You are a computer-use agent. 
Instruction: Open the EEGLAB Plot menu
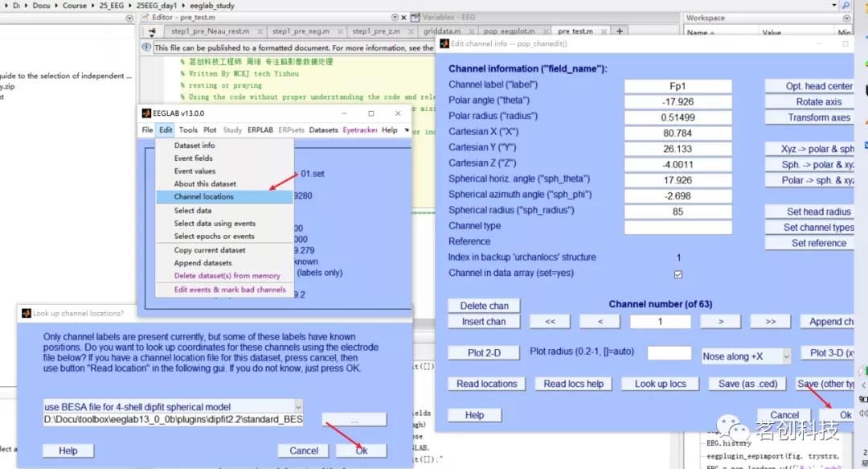click(x=210, y=130)
